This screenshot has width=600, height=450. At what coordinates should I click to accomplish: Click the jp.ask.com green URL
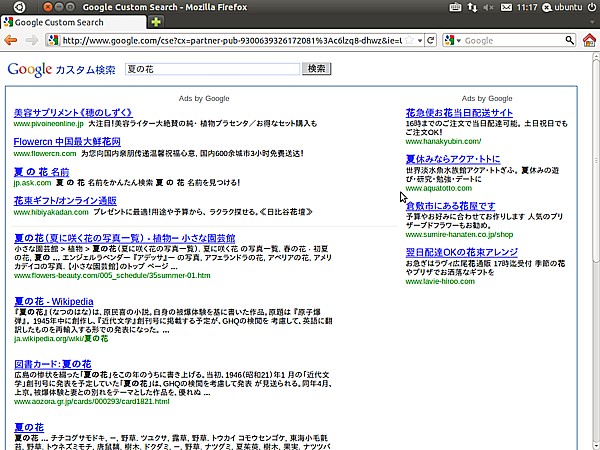(32, 183)
